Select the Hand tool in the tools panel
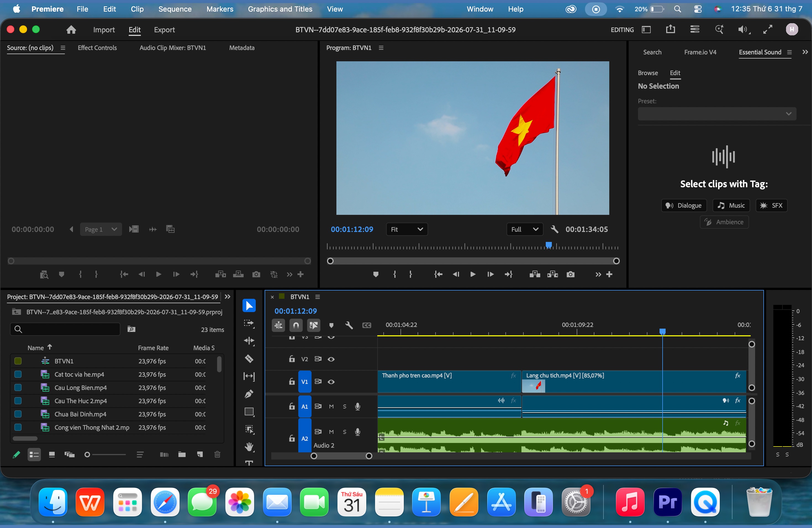Image resolution: width=812 pixels, height=528 pixels. (249, 447)
